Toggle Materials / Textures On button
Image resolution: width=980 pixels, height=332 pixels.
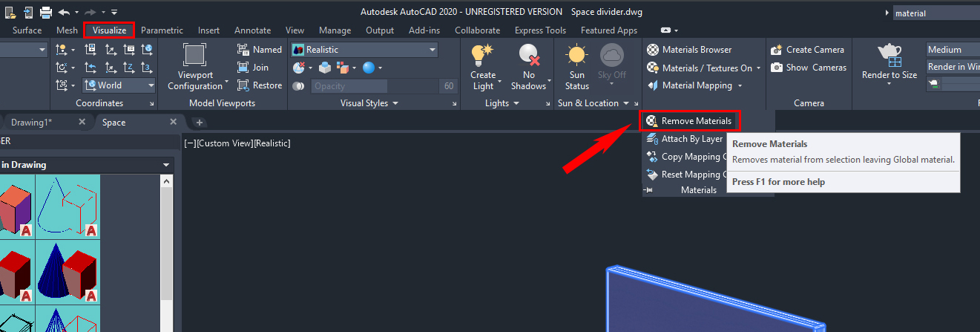(700, 68)
